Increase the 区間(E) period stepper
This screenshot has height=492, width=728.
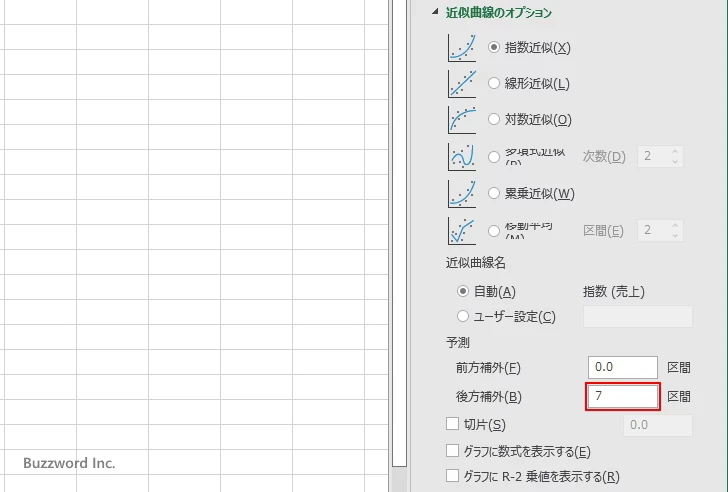[675, 226]
